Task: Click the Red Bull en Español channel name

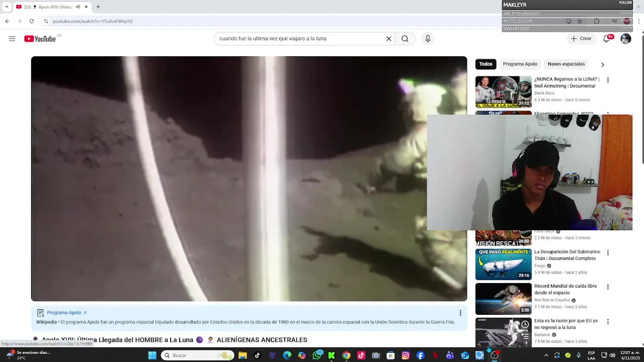Action: 552,300
